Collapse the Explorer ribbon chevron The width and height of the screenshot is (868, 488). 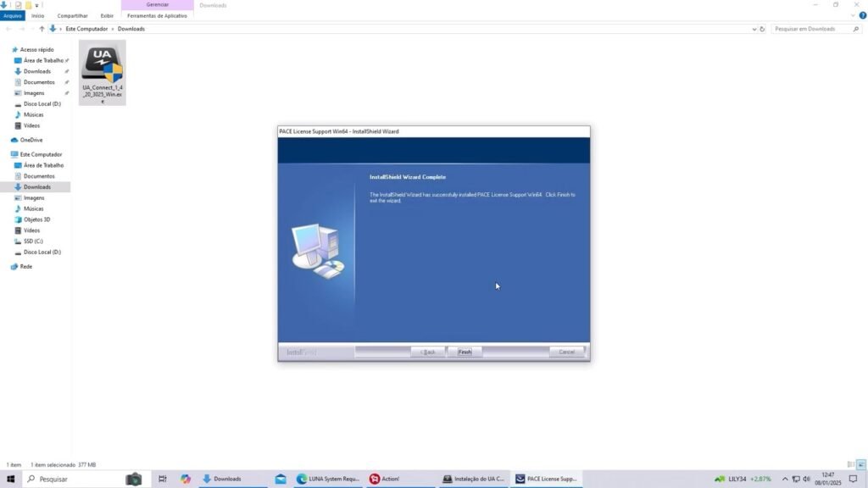click(x=853, y=15)
